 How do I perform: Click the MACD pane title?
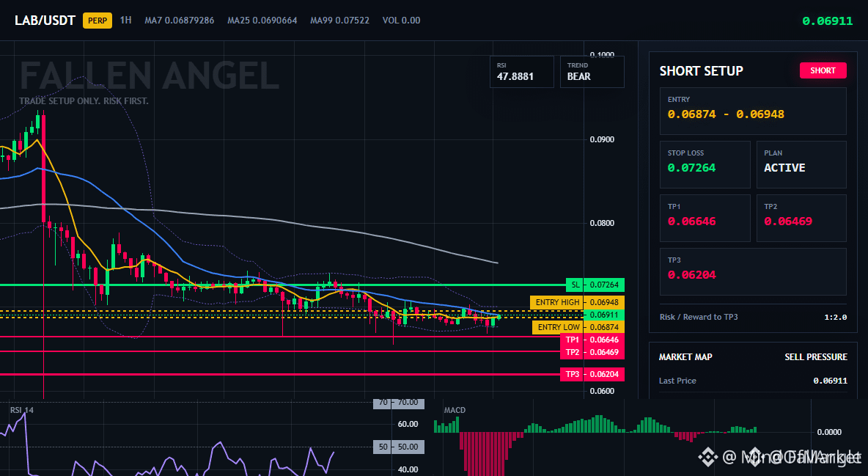click(x=455, y=410)
